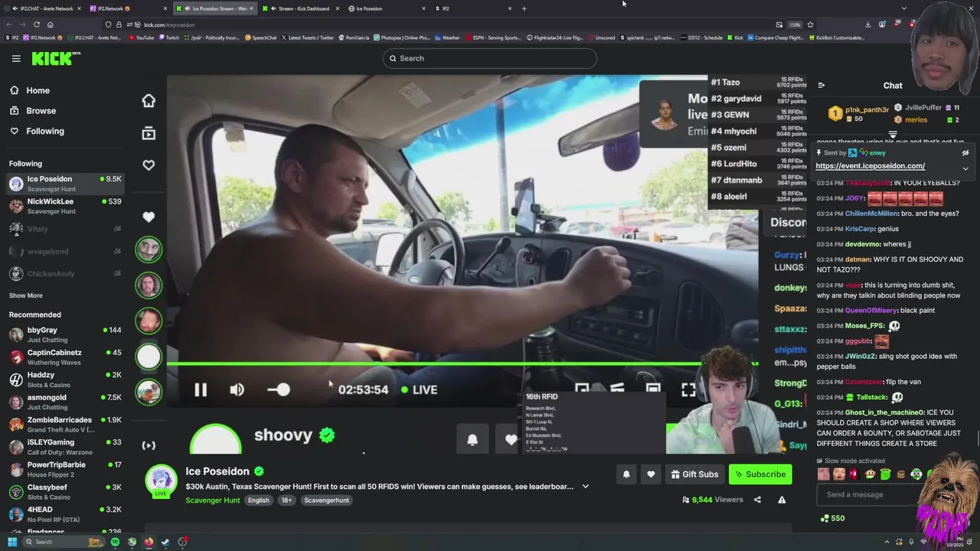
Task: Pause the stream video
Action: (x=200, y=390)
